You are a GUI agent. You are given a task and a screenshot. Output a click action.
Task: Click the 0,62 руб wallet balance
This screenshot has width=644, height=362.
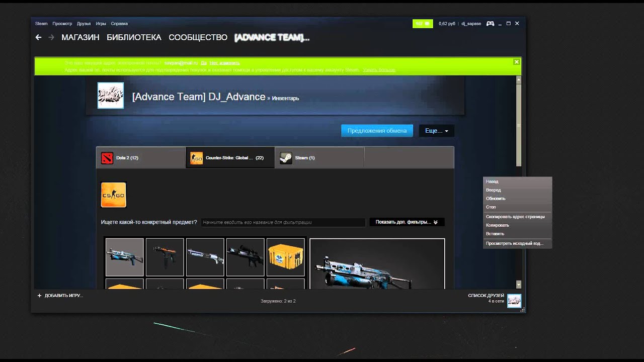click(447, 24)
